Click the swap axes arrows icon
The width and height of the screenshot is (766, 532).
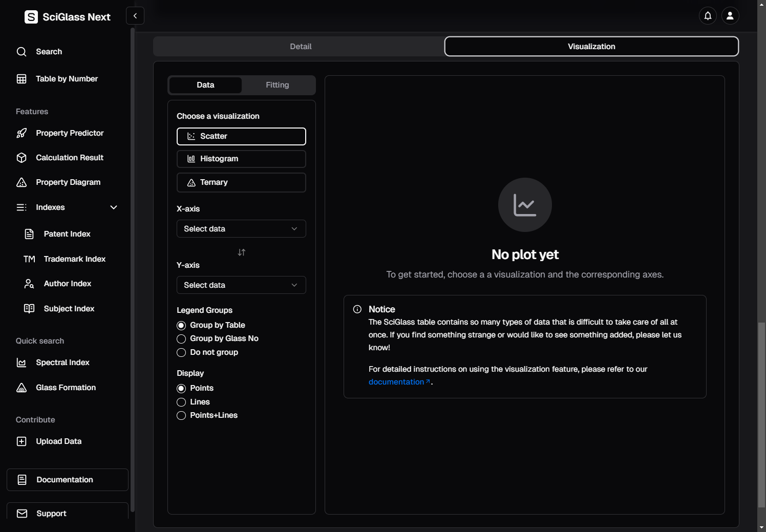[x=242, y=252]
